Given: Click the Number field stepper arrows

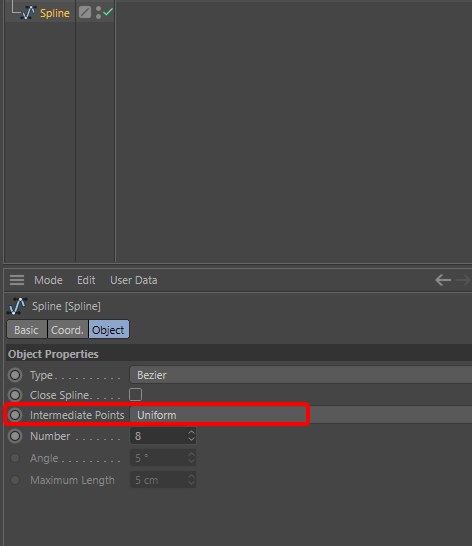Looking at the screenshot, I should coord(191,436).
